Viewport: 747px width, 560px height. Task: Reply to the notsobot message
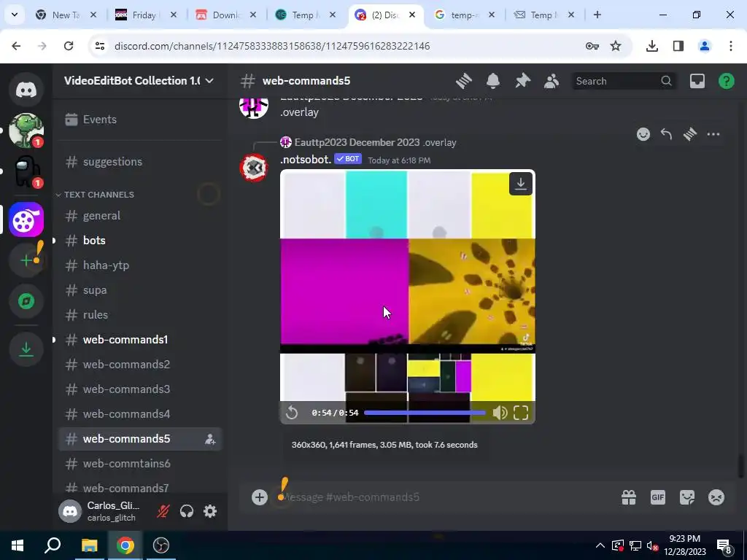click(667, 134)
